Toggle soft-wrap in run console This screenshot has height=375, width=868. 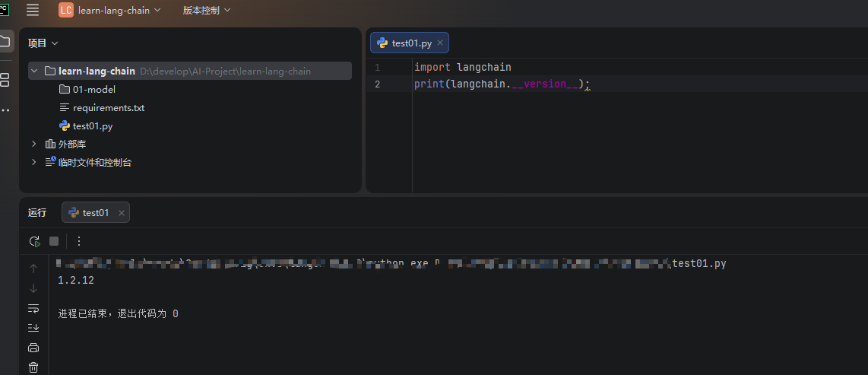point(33,308)
